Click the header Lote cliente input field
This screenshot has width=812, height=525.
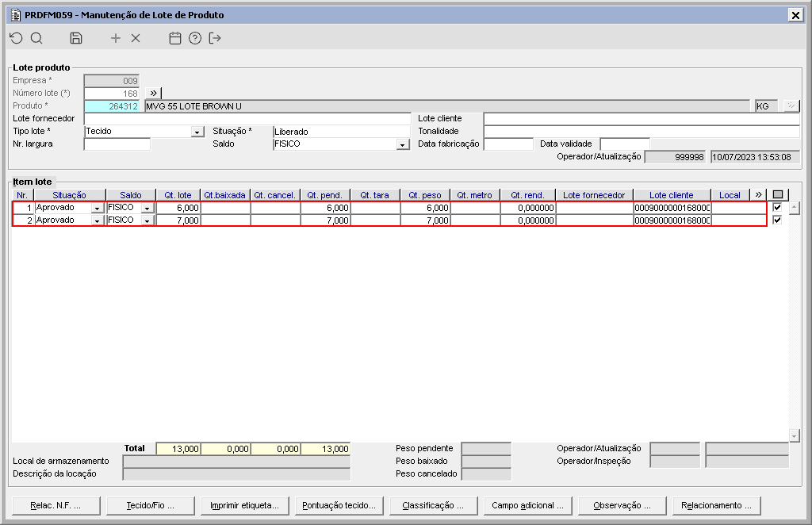pyautogui.click(x=642, y=119)
